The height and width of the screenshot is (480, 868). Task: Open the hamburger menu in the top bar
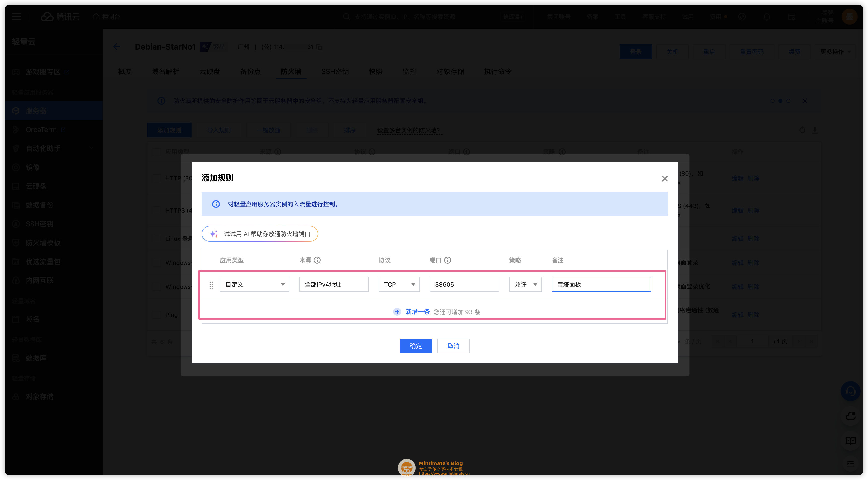tap(17, 17)
